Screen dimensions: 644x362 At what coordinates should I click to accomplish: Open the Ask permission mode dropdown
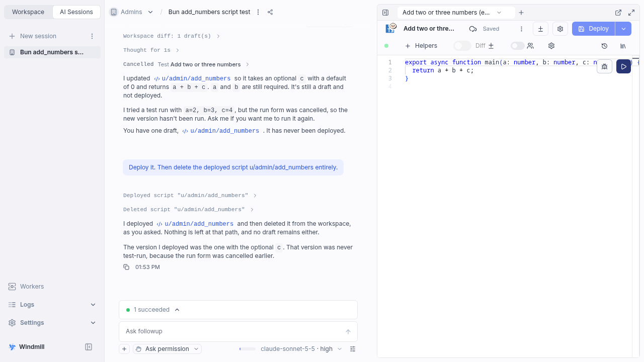[x=167, y=349]
